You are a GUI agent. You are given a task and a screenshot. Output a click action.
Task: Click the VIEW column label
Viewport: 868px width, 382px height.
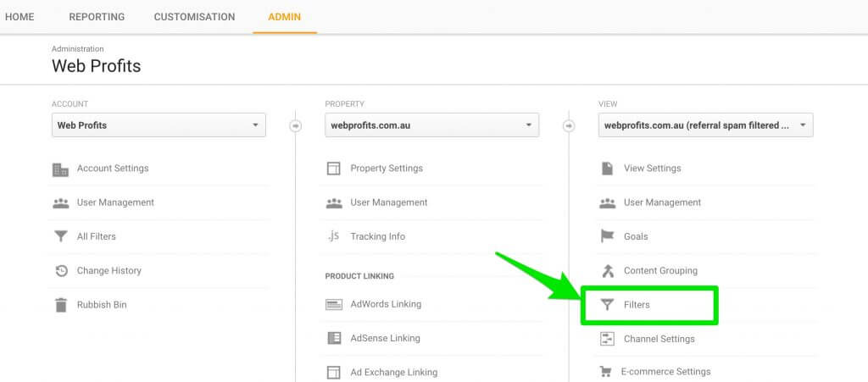point(608,104)
